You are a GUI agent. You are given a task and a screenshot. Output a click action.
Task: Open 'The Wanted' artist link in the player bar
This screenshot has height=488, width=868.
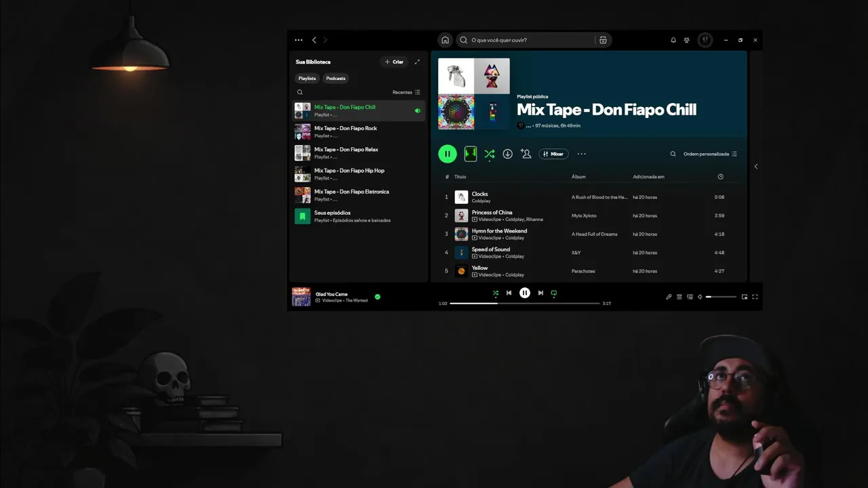pyautogui.click(x=357, y=300)
